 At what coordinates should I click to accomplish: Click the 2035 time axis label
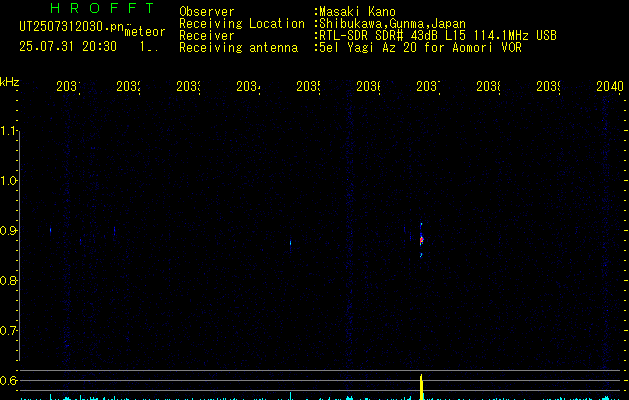308,86
